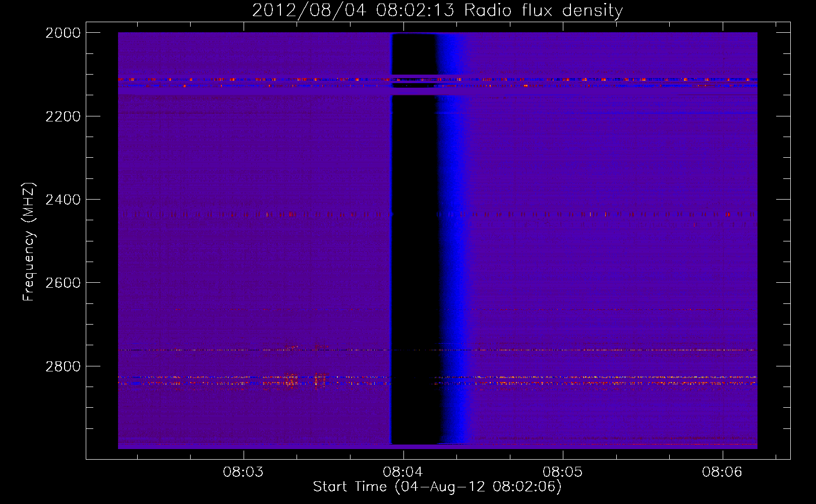Click the 08:03 time tick label
The width and height of the screenshot is (816, 504).
click(244, 472)
